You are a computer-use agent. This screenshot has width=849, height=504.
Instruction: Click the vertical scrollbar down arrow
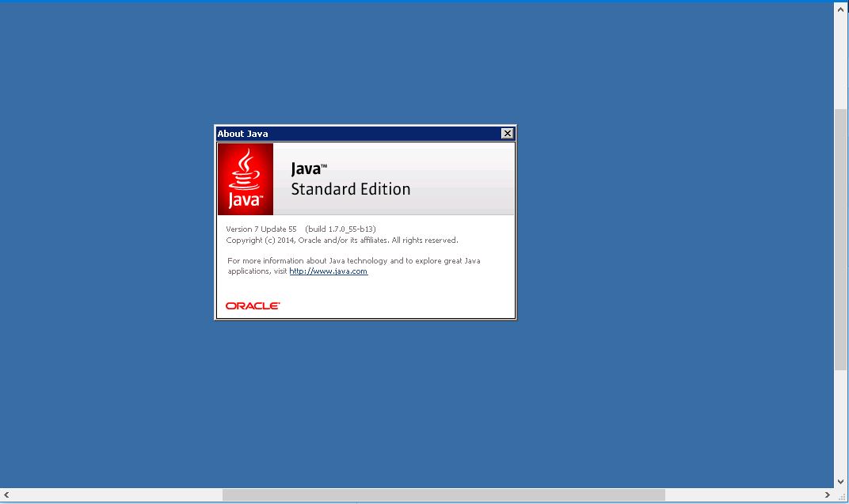coord(841,481)
